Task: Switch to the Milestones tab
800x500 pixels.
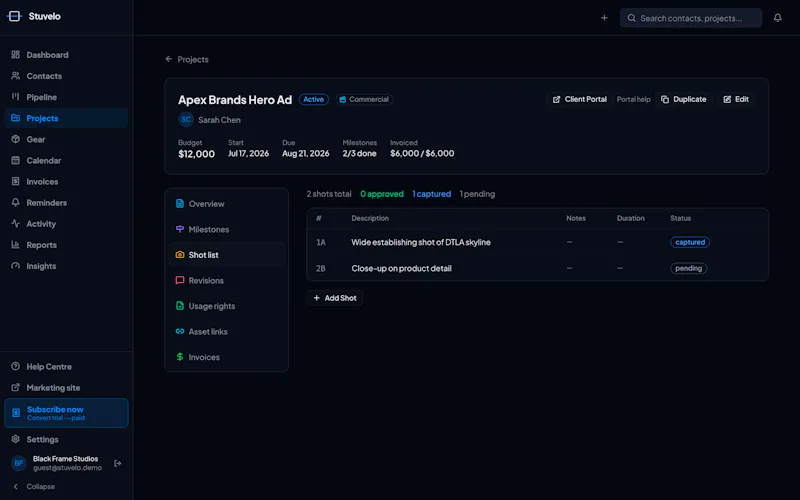Action: click(x=227, y=229)
